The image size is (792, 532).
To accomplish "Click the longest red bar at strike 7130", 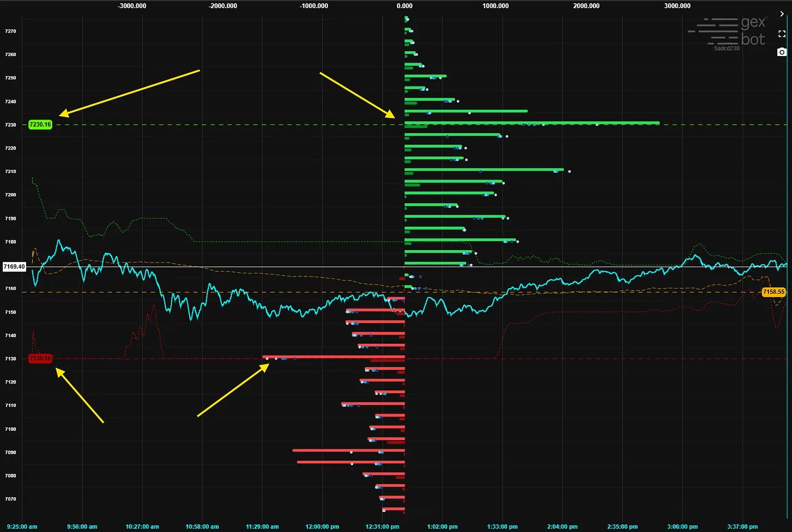I will coord(334,357).
